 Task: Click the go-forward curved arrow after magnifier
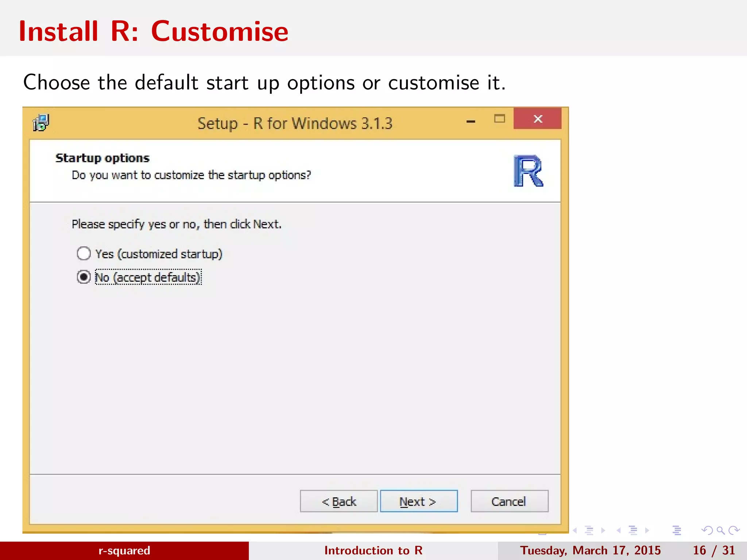point(734,530)
